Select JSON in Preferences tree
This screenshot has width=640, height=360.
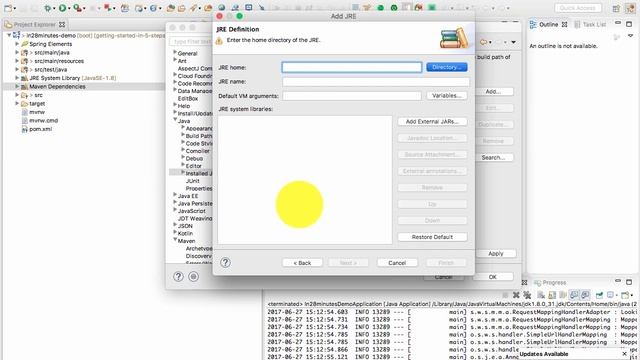[185, 226]
